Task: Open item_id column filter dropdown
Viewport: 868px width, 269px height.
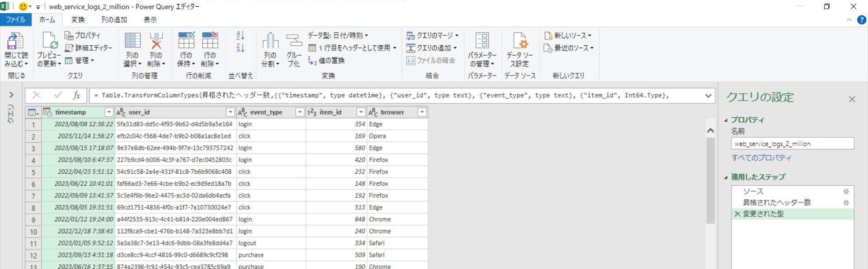Action: pos(361,112)
